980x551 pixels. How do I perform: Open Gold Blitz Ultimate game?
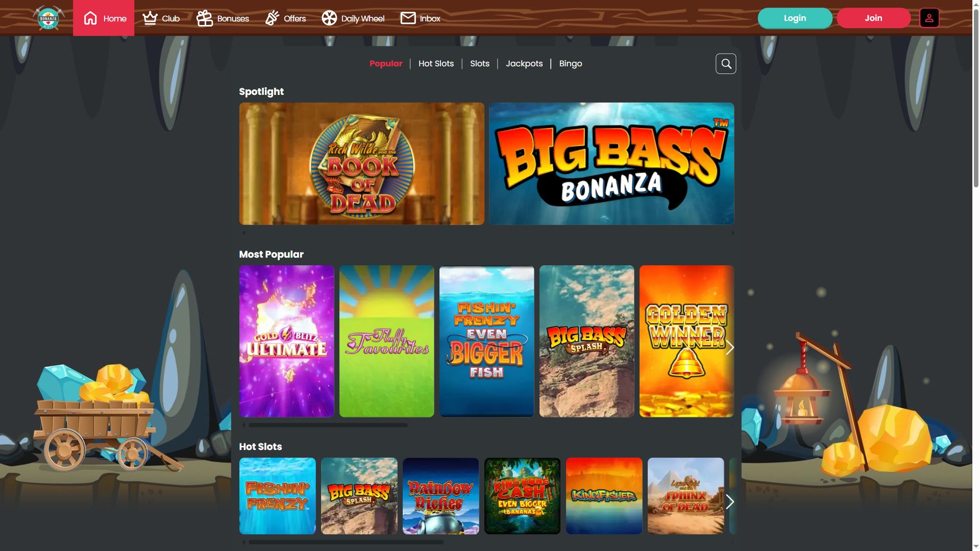[x=286, y=341]
